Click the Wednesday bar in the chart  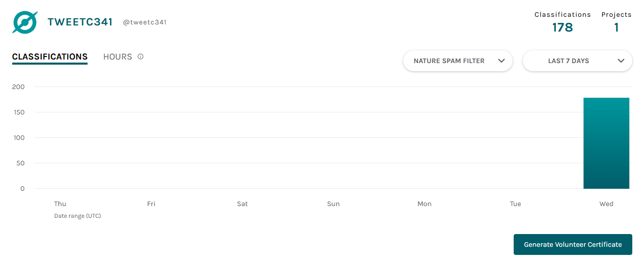click(606, 143)
